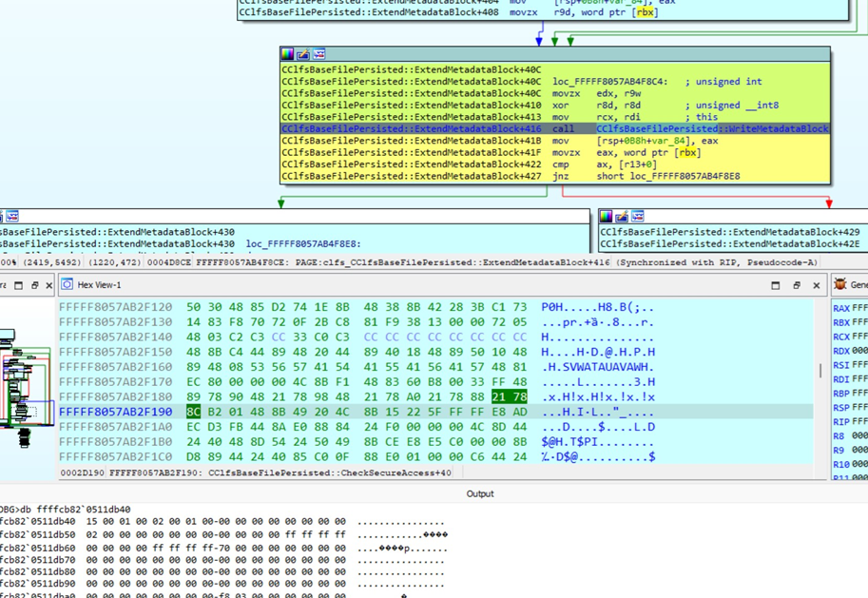Select highlighted hex byte 8C at FFFFF8057AB2F190

[193, 412]
